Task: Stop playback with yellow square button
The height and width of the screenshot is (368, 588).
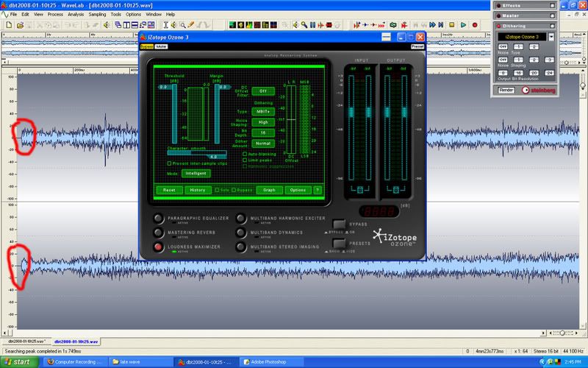Action: click(x=452, y=25)
